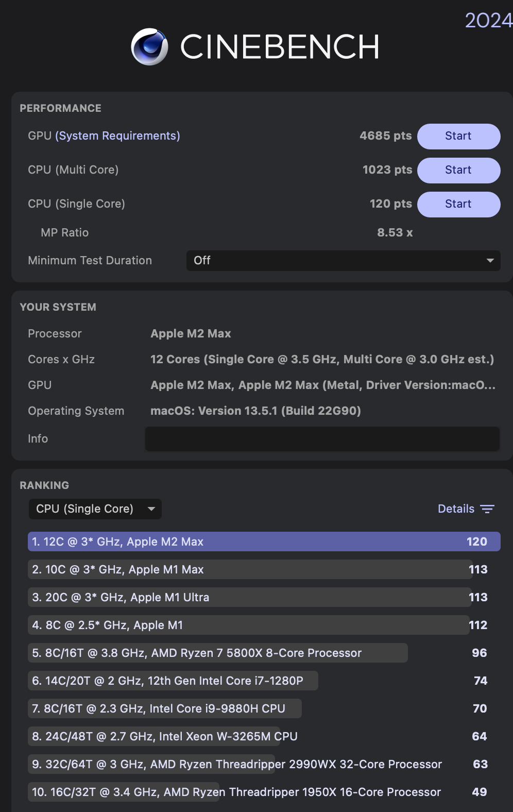
Task: Select the Intel Core i9-9880H ranking entry
Action: coord(165,709)
